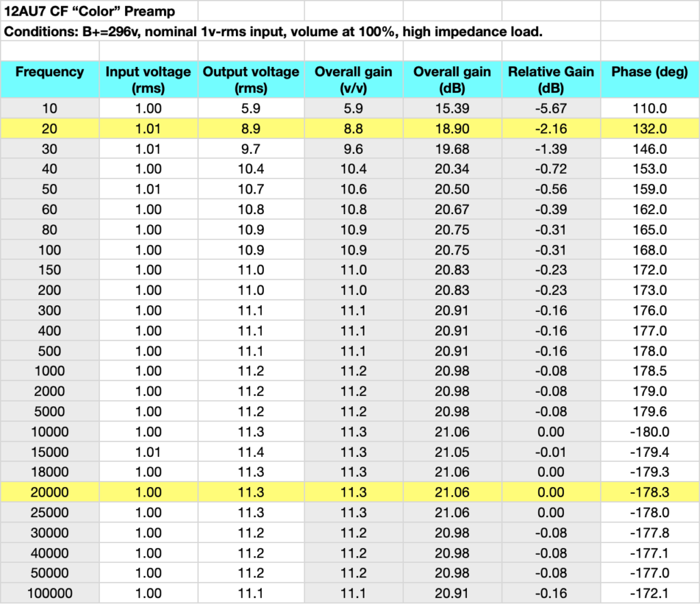Click frequency cell 15000
This screenshot has width=700, height=604.
pyautogui.click(x=49, y=451)
